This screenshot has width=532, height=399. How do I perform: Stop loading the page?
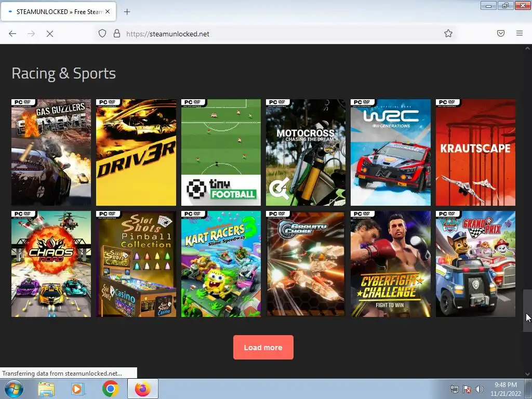[x=50, y=34]
